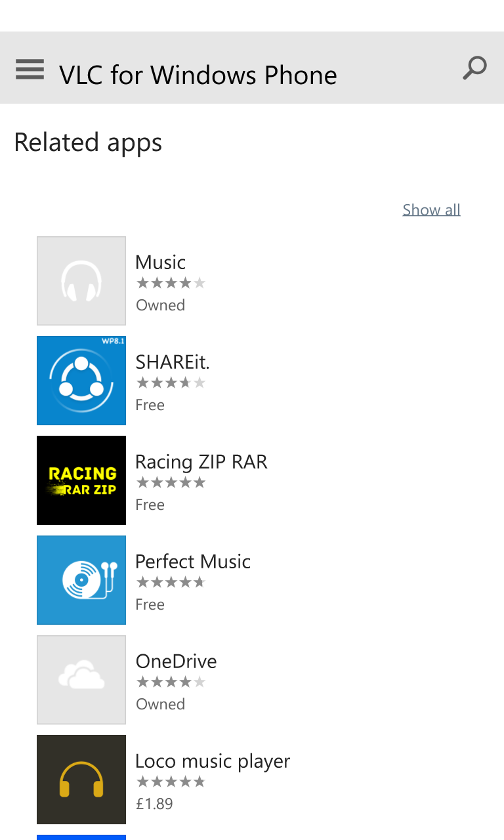This screenshot has height=840, width=504.
Task: Tap the Perfect Music app name
Action: [193, 562]
